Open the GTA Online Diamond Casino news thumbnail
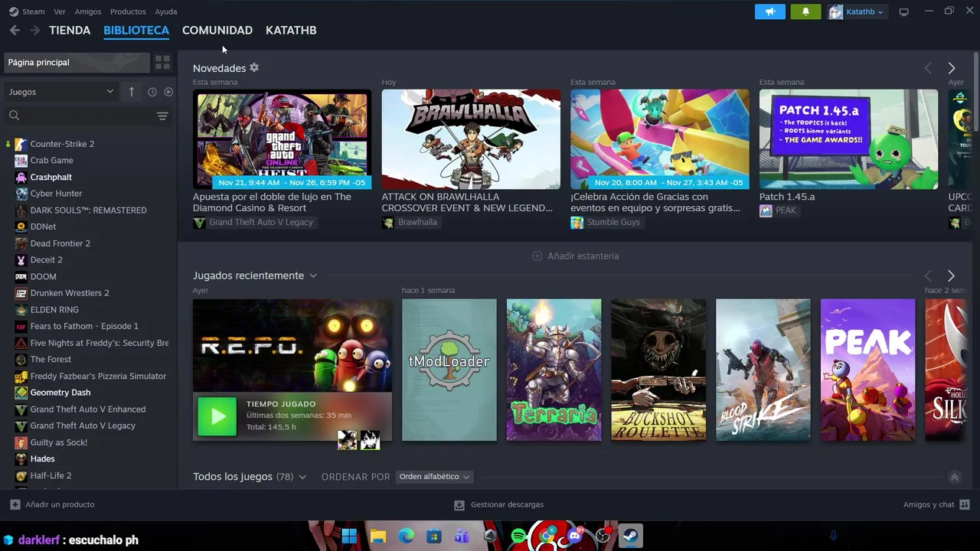Viewport: 980px width, 551px height. [282, 139]
